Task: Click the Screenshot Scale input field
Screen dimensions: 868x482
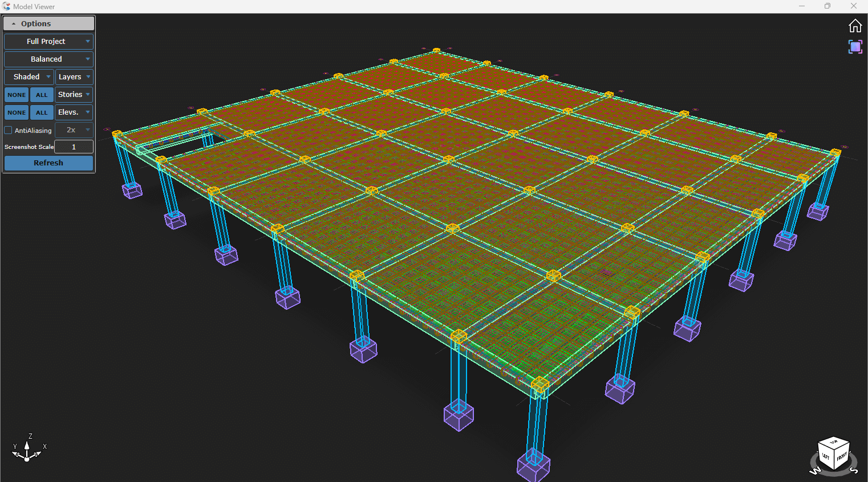Action: pyautogui.click(x=74, y=147)
